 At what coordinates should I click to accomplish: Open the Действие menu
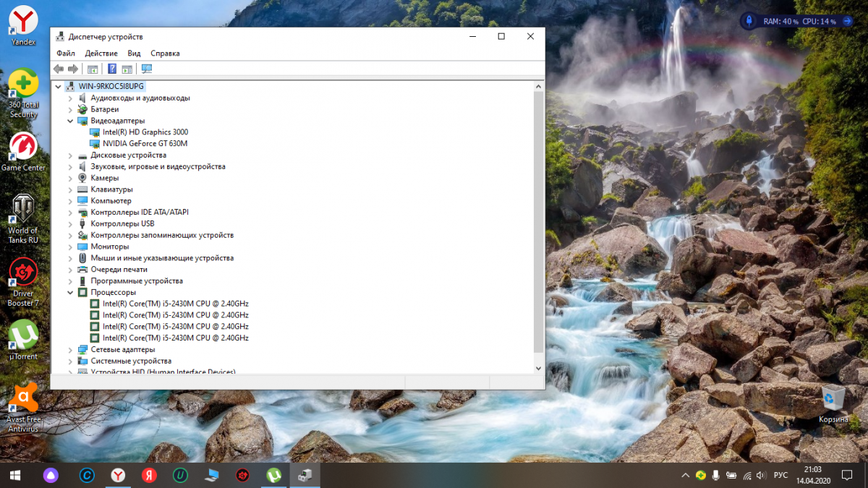point(101,53)
